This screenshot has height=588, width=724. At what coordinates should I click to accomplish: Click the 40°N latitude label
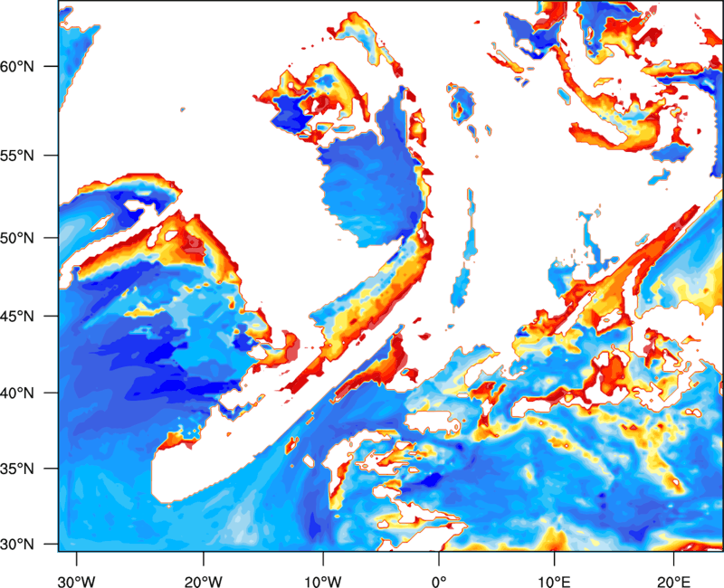17,394
